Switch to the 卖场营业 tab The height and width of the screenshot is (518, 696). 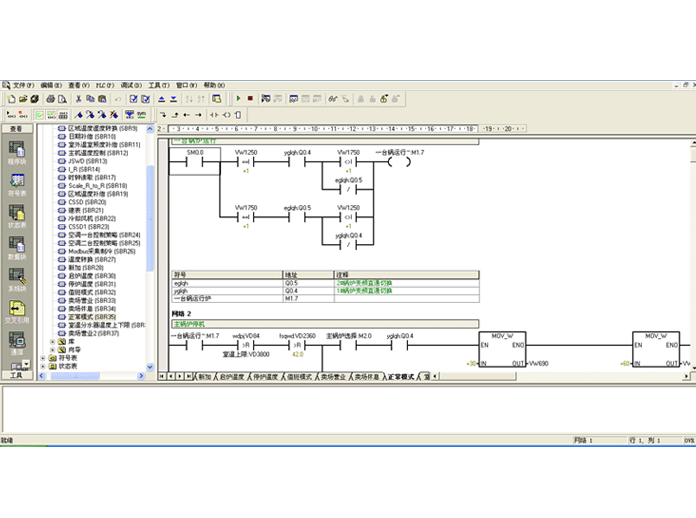point(333,377)
